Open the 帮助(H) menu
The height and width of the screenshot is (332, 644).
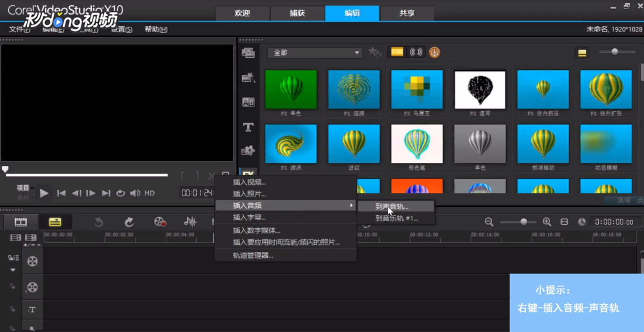click(x=156, y=29)
